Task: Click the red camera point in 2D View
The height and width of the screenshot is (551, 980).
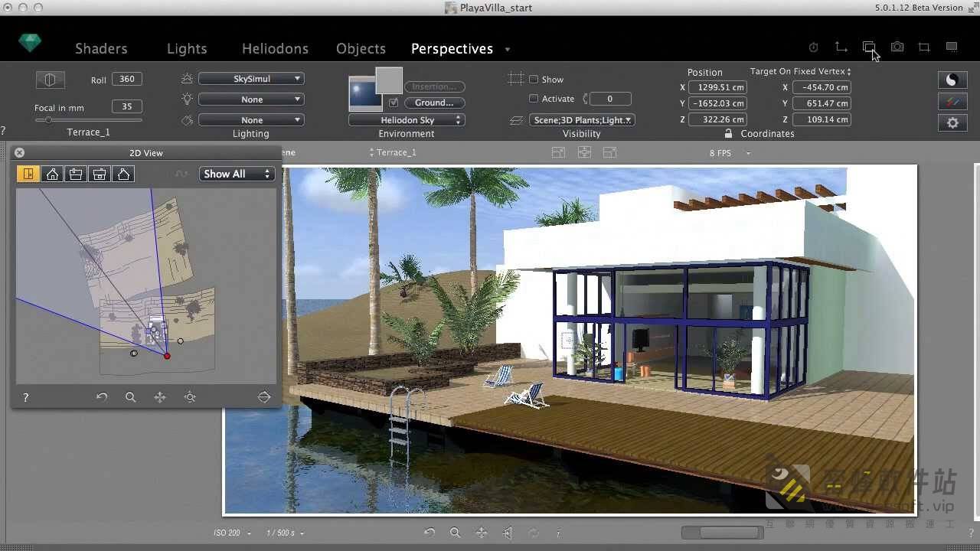Action: (167, 356)
